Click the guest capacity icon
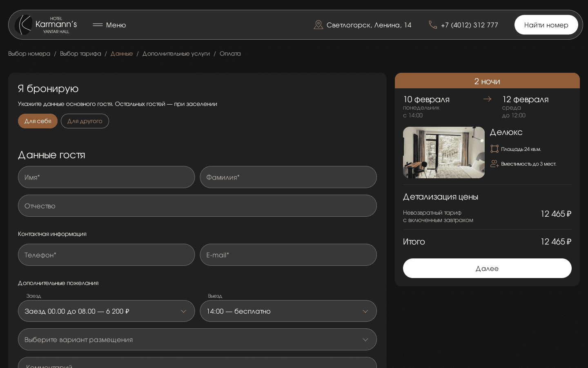This screenshot has width=588, height=368. click(494, 164)
